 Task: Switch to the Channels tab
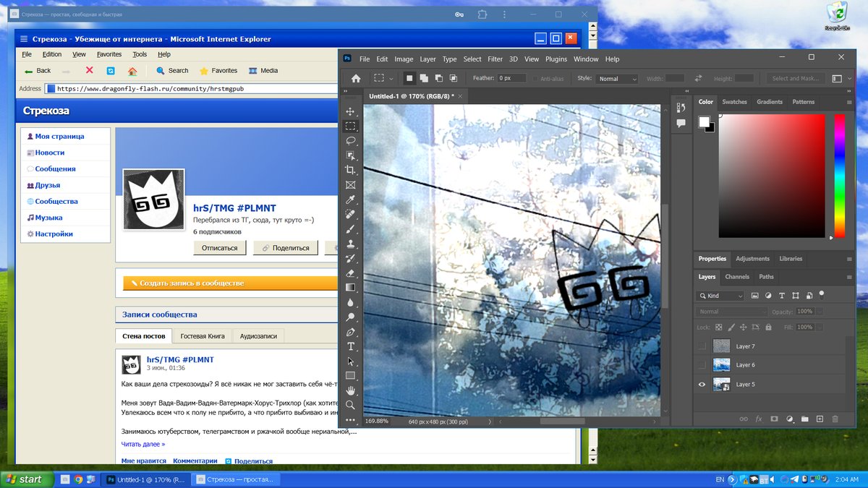pos(737,277)
